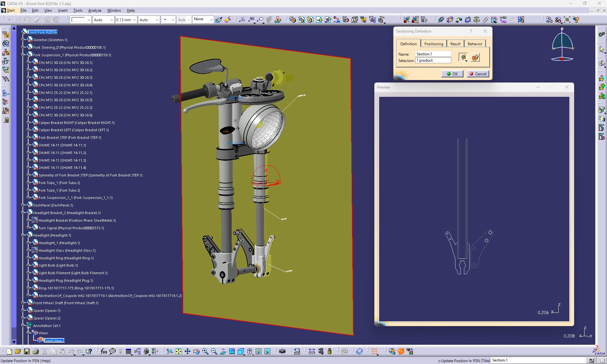The height and width of the screenshot is (364, 607).
Task: Open the None layer dropdown
Action: [x=211, y=20]
